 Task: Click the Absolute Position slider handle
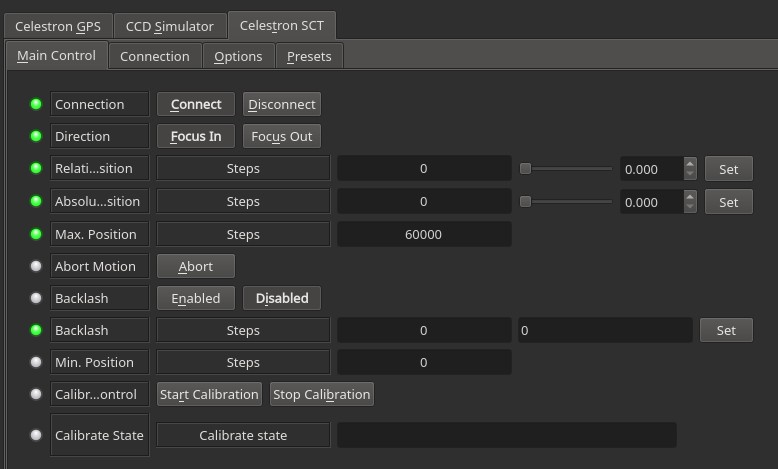pyautogui.click(x=525, y=201)
